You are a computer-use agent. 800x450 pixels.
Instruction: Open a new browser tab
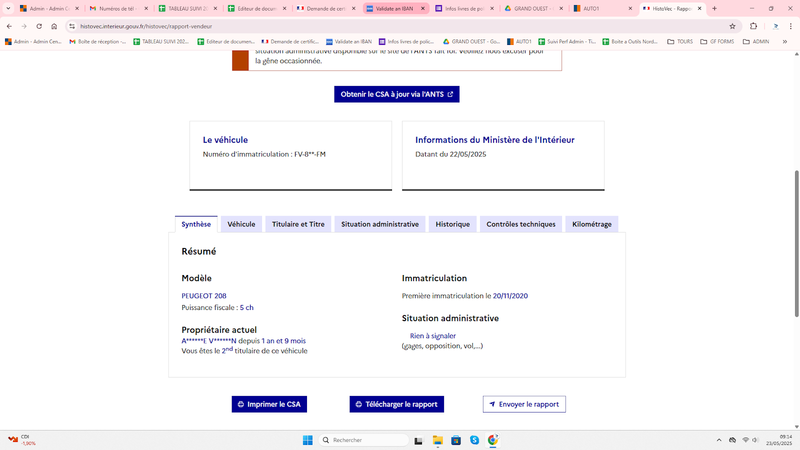(714, 9)
